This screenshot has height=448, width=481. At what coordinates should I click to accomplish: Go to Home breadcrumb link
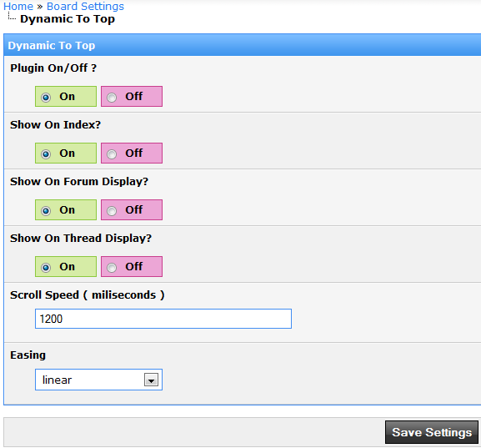pyautogui.click(x=18, y=6)
